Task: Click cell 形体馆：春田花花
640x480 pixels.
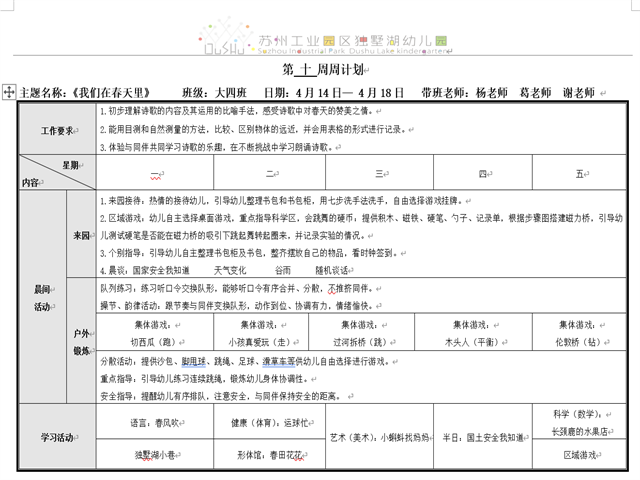Action: [x=270, y=455]
